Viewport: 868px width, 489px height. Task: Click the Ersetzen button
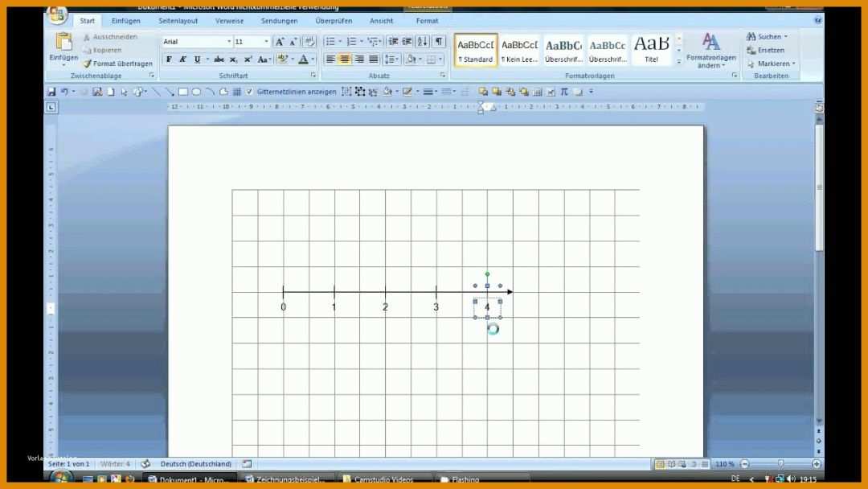tap(765, 51)
